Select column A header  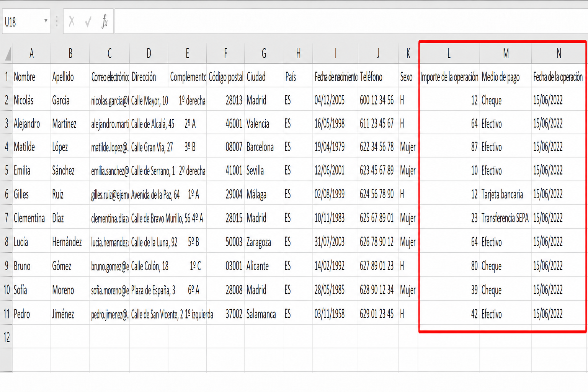tap(31, 54)
